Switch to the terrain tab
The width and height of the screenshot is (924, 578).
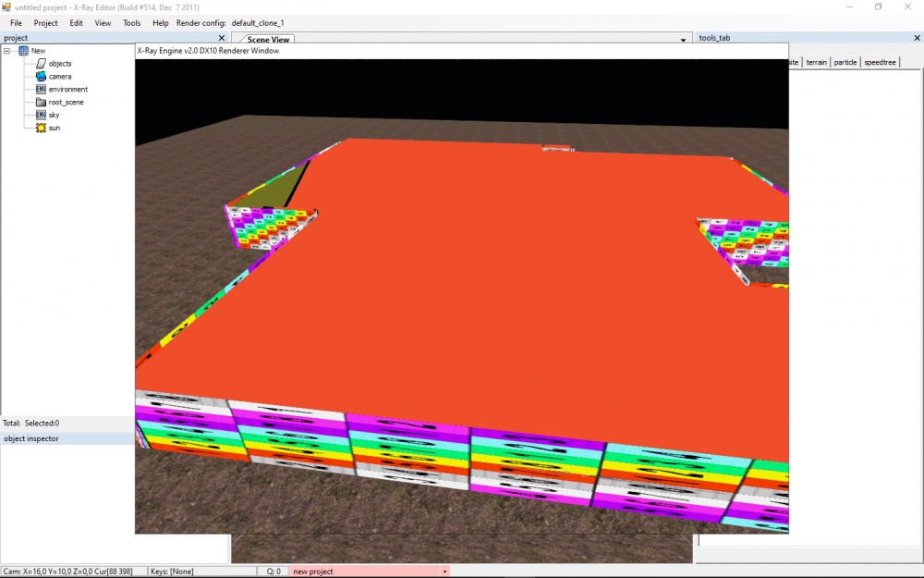[816, 62]
